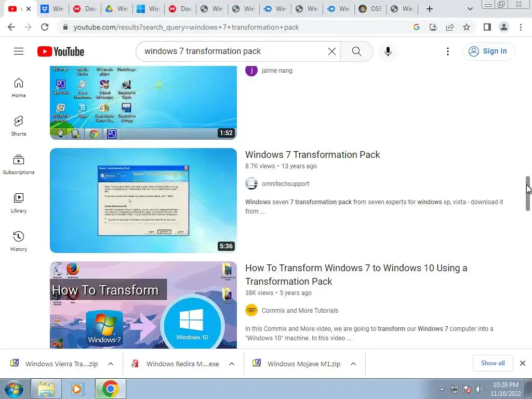Click the browser forward arrow
Viewport: 532px width, 399px height.
(x=28, y=27)
